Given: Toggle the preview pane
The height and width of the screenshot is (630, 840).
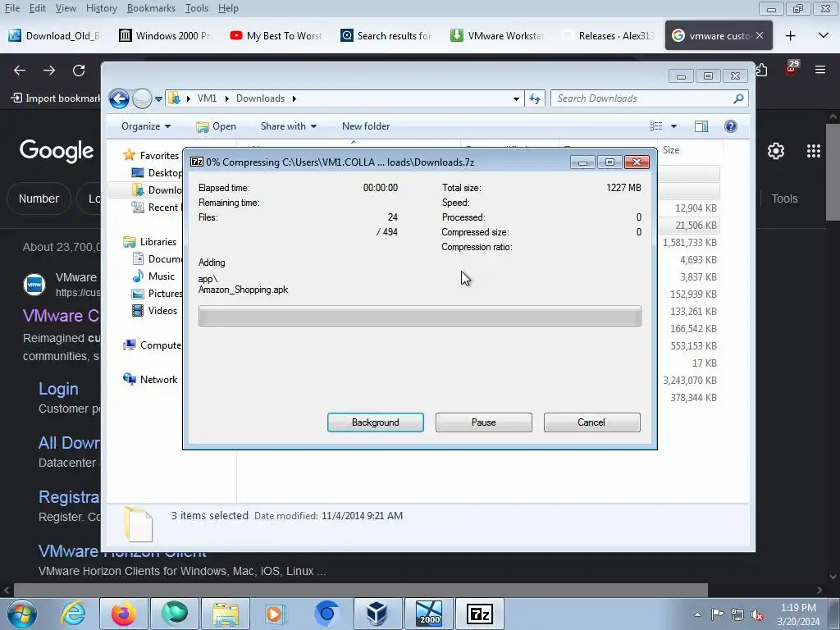Looking at the screenshot, I should click(x=701, y=126).
